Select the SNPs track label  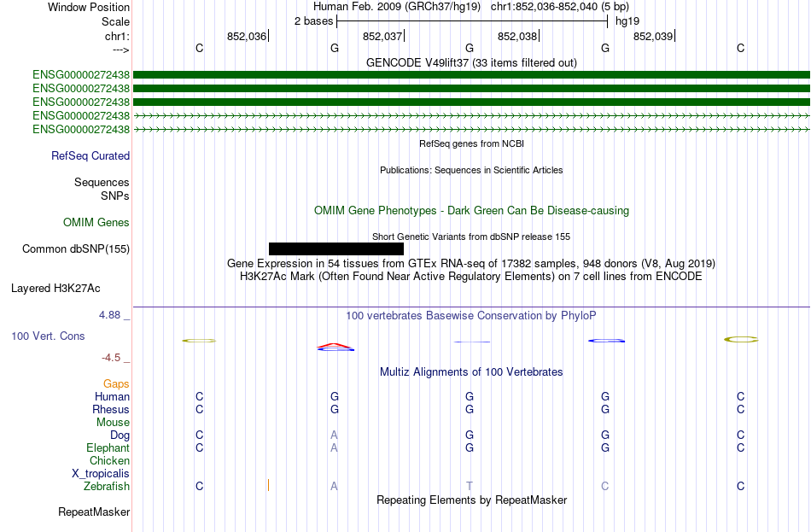click(x=115, y=196)
